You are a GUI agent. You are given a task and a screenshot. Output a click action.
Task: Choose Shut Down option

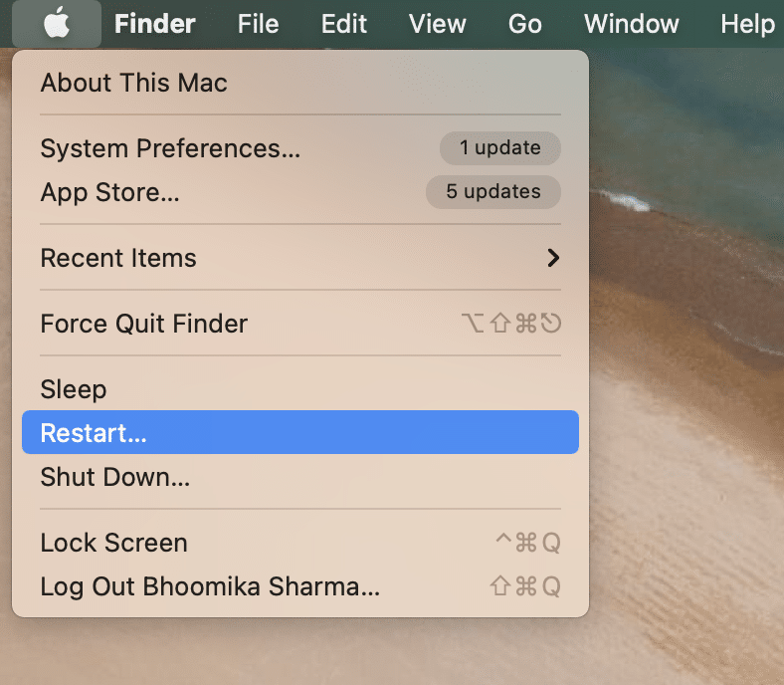[114, 477]
